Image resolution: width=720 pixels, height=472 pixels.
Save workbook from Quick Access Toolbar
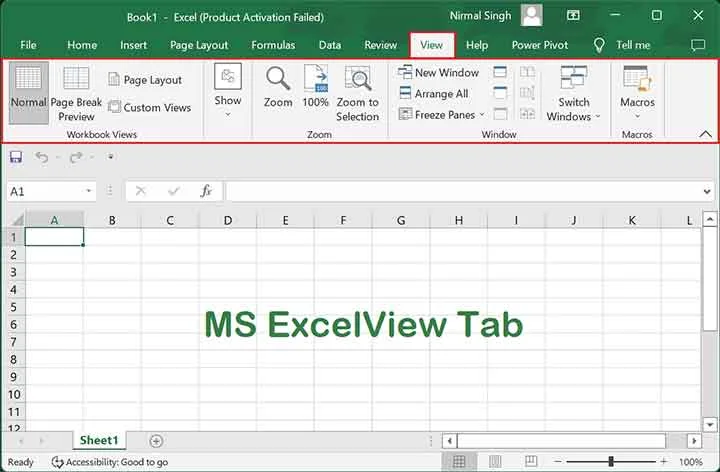pos(16,157)
